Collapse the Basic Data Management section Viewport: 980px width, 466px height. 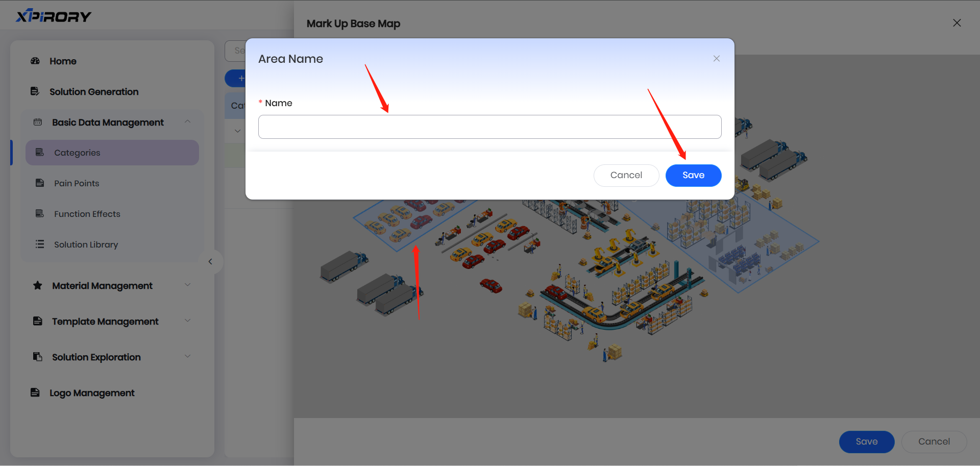(x=187, y=122)
